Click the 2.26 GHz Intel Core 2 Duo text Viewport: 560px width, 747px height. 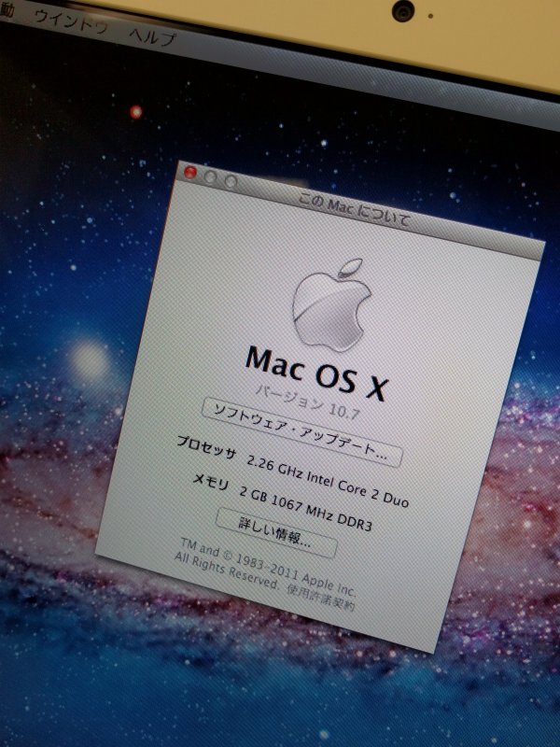coord(328,481)
